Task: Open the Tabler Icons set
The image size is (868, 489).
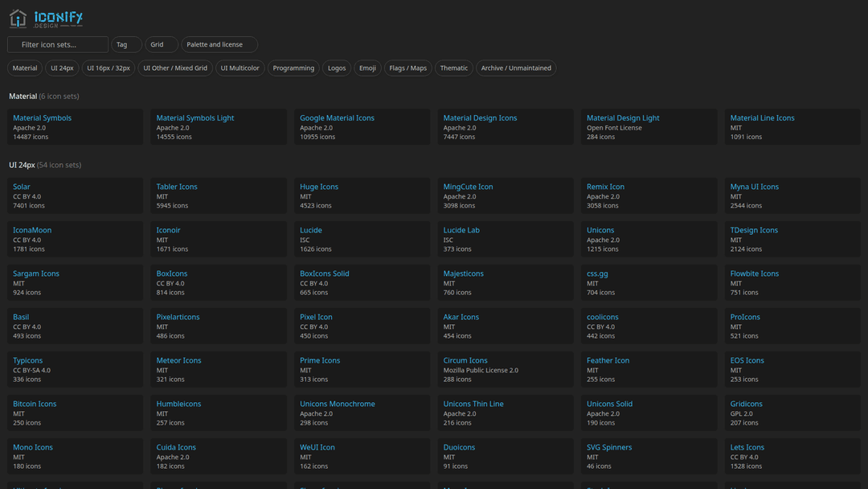Action: coord(177,187)
